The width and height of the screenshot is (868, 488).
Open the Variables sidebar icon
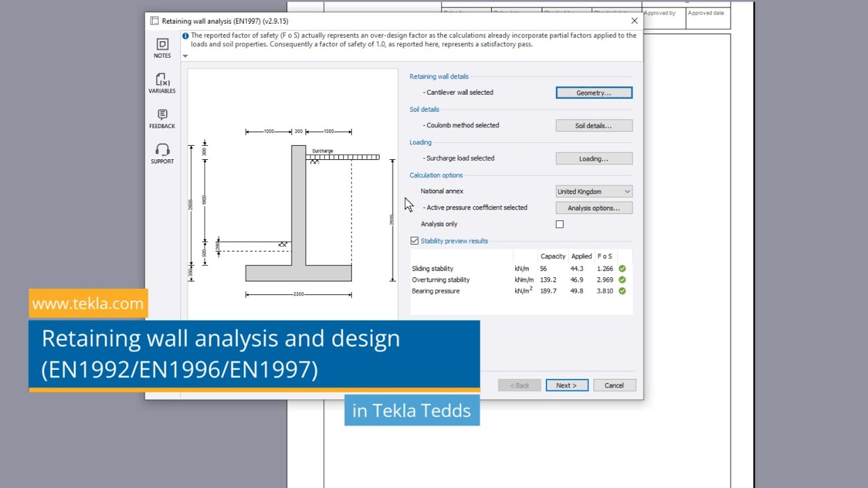tap(162, 83)
